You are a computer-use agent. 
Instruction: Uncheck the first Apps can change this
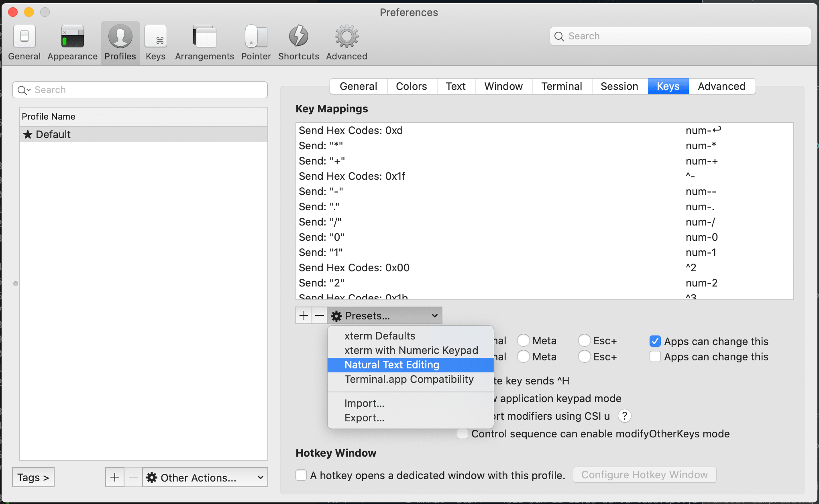point(655,341)
